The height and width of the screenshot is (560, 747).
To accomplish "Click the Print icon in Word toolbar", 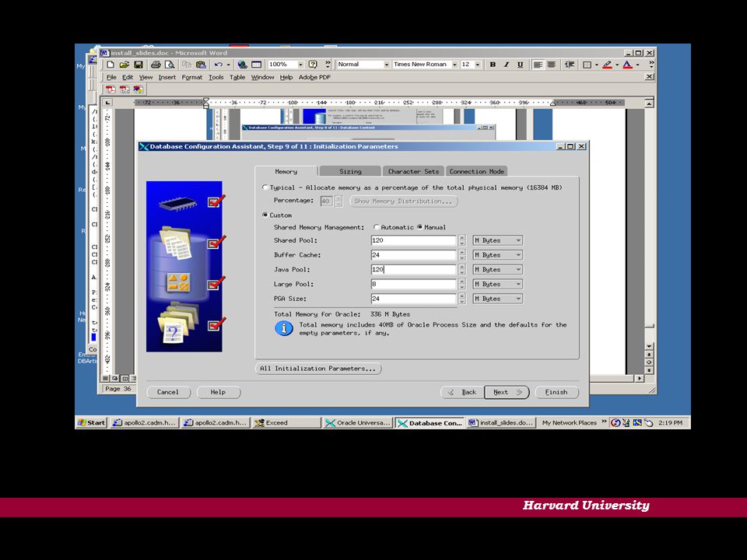I will coord(156,65).
